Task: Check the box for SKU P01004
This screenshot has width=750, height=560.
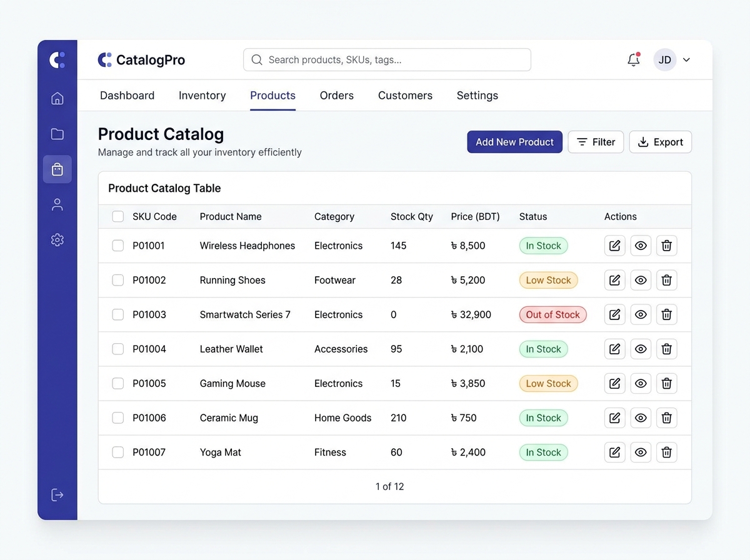Action: 117,349
